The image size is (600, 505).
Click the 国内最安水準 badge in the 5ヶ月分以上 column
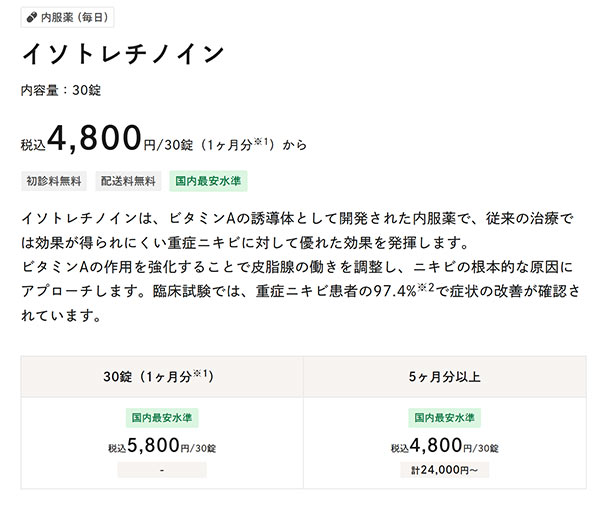click(x=444, y=417)
